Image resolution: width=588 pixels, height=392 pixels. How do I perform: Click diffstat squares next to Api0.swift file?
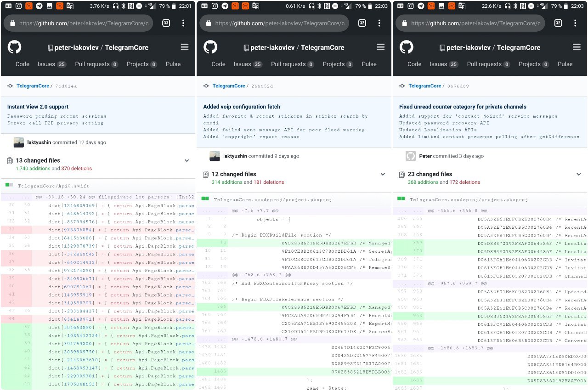tap(9, 185)
